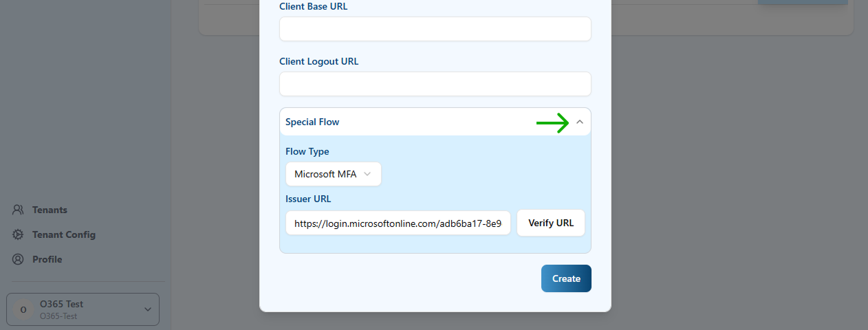Click the Issuer URL input field
Screen dimensions: 868x330
(x=398, y=223)
